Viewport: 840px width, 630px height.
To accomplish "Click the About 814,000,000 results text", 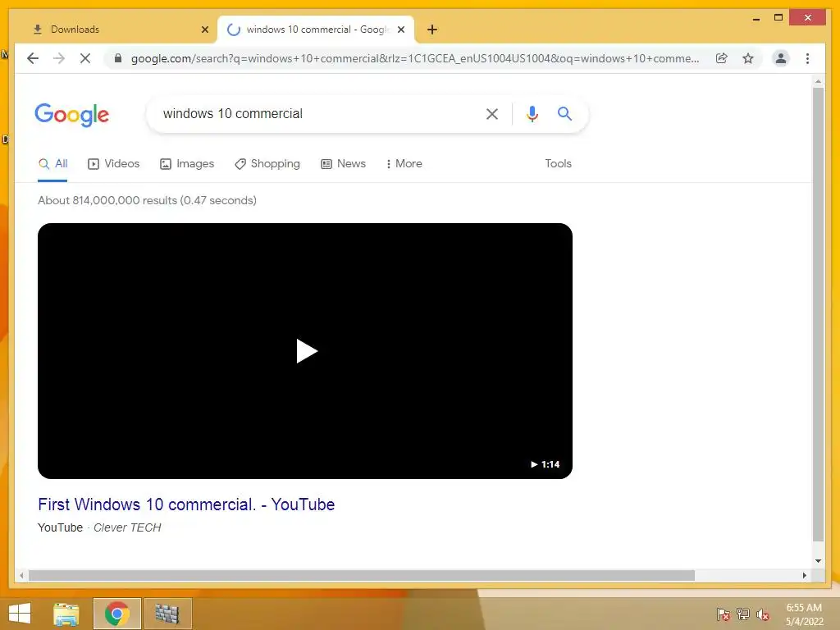I will (148, 200).
